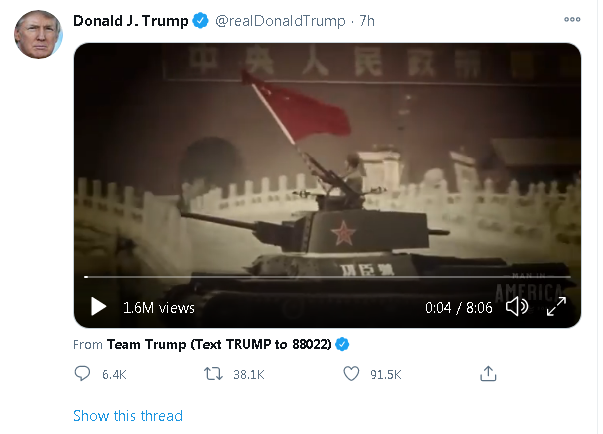Click the verified badge next to Trump's name
Viewport: 603px width, 434px height.
[200, 20]
